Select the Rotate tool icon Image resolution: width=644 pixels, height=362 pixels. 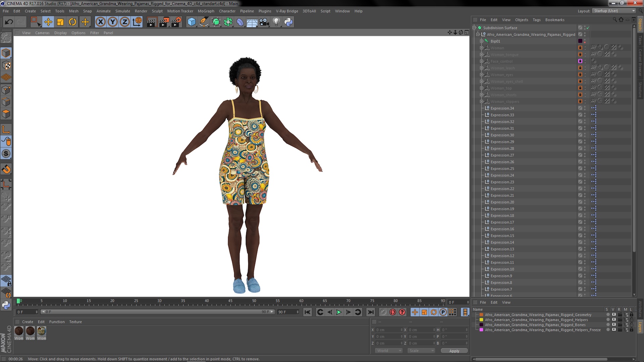coord(72,22)
